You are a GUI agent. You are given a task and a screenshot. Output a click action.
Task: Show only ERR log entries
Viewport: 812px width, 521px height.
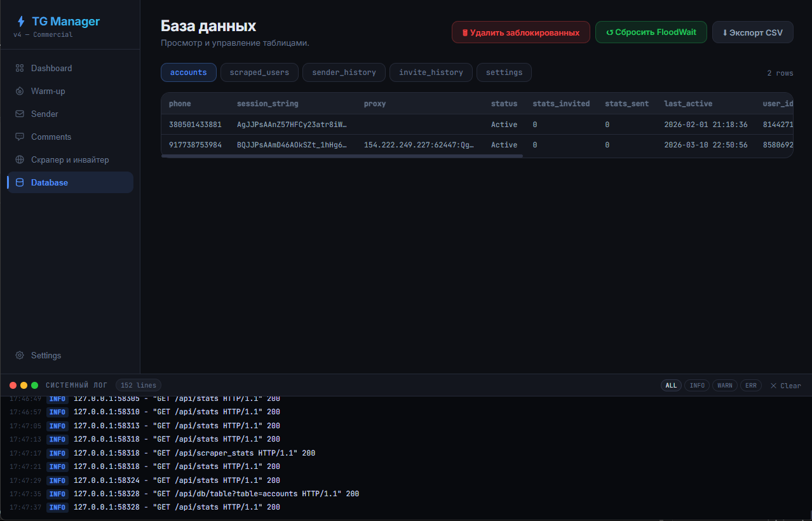point(750,385)
